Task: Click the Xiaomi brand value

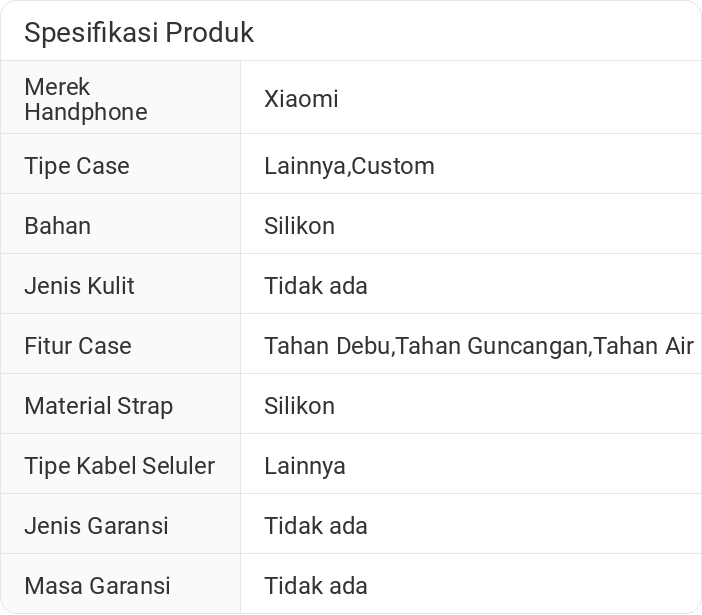Action: click(301, 99)
